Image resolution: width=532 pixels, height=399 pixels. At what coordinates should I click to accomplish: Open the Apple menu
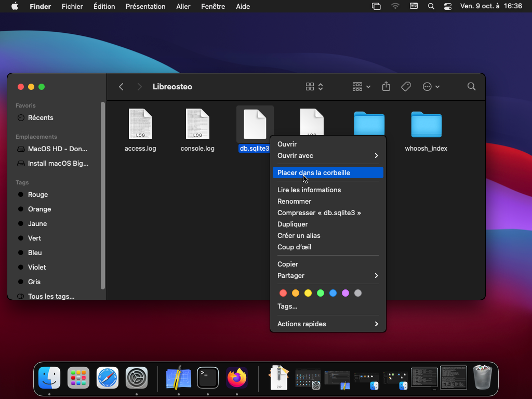click(15, 6)
